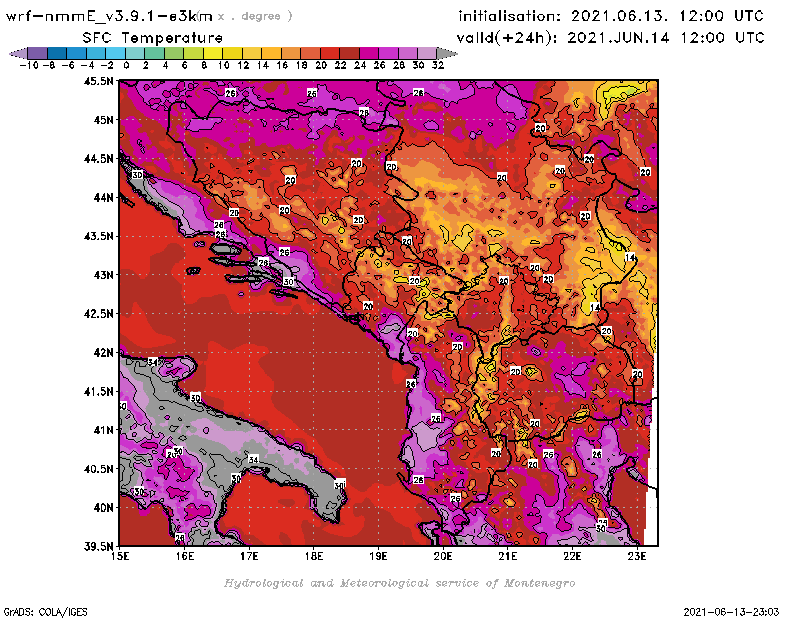Viewport: 800px width, 618px height.
Task: Click the '16E' longitude axis label
Action: click(x=185, y=556)
